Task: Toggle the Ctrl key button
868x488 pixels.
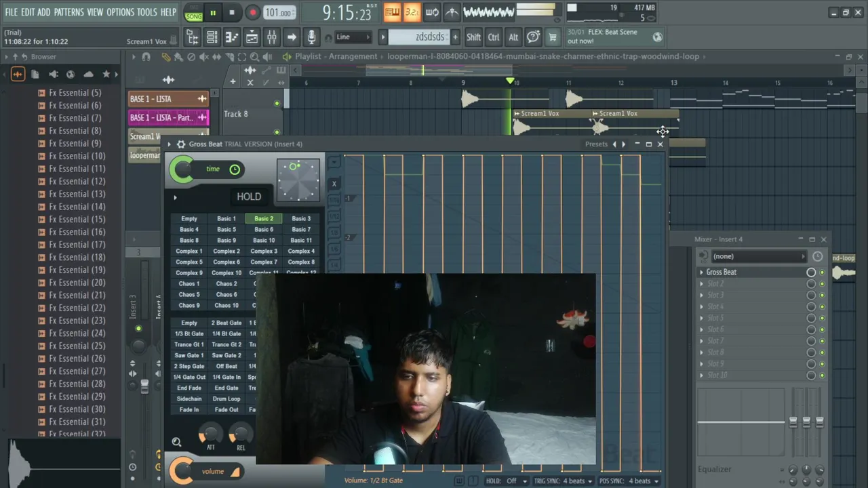Action: coord(494,37)
